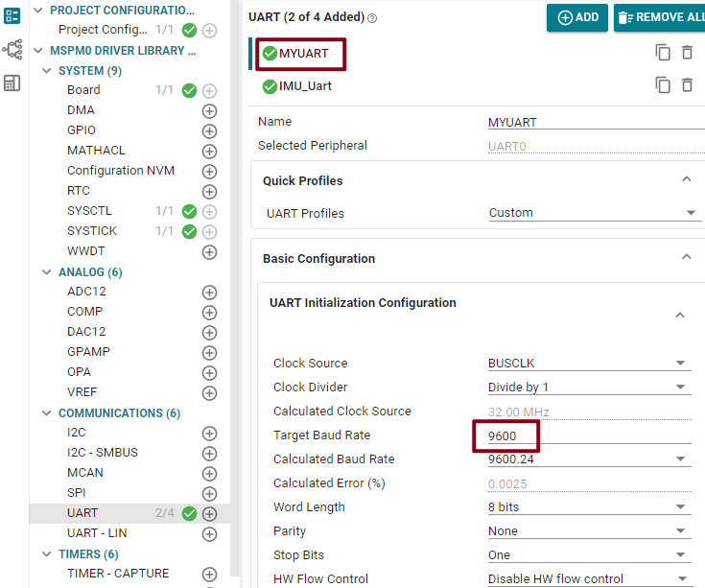Image resolution: width=705 pixels, height=588 pixels.
Task: Add a MATHACL module instance
Action: coord(209,152)
